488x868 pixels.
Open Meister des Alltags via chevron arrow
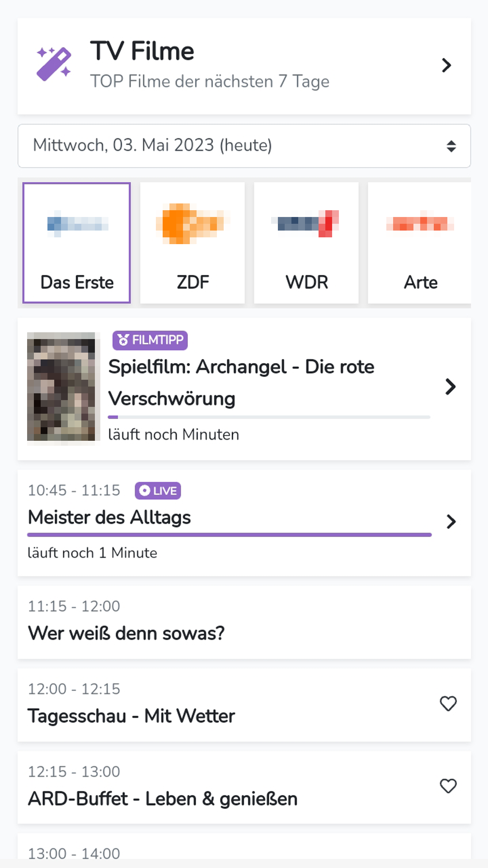coord(451,522)
